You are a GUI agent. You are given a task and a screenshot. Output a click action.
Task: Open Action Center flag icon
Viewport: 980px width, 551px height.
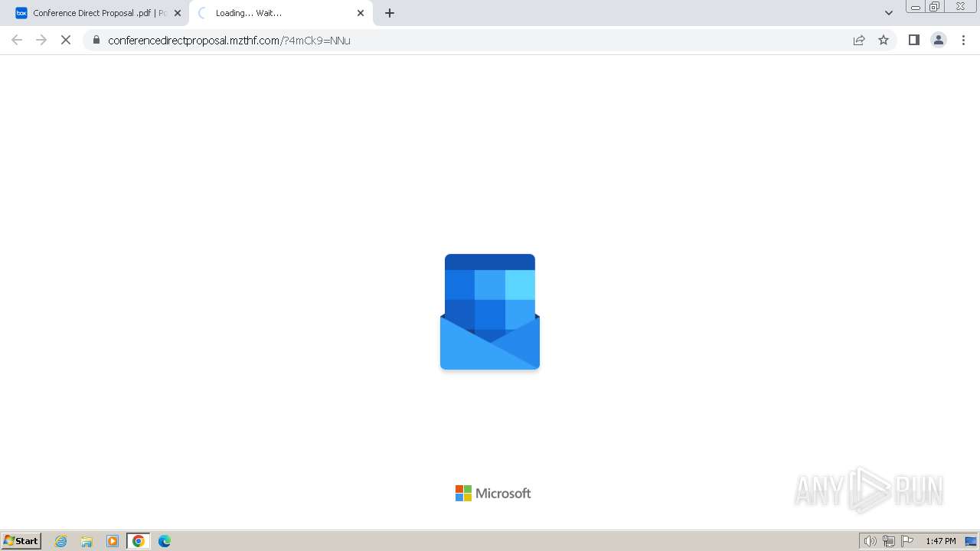pyautogui.click(x=907, y=541)
